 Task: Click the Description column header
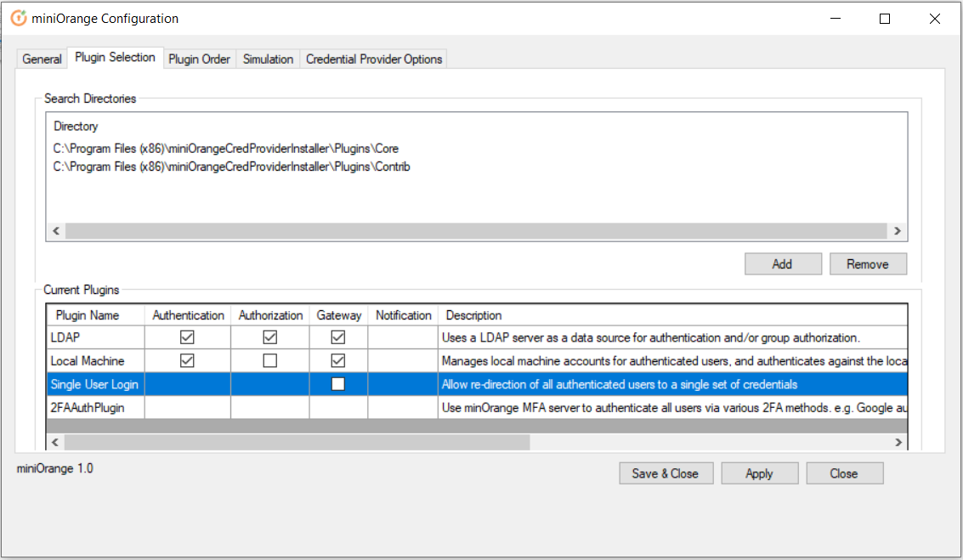point(672,315)
